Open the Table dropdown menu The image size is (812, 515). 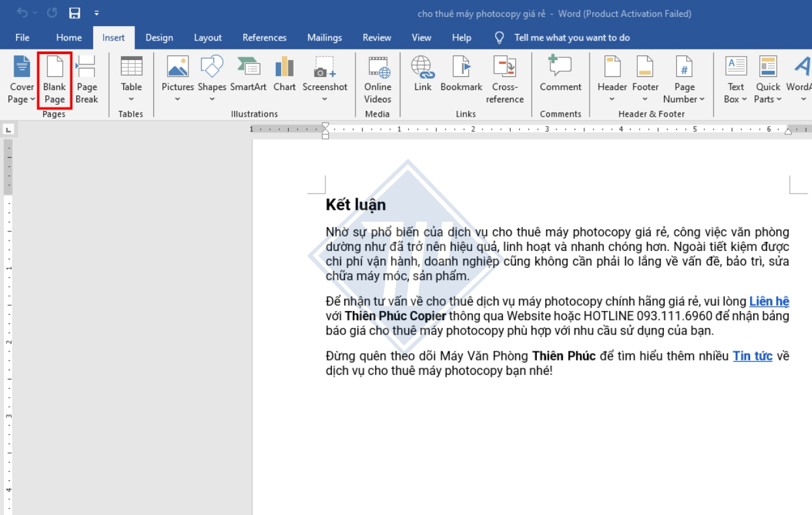(131, 99)
